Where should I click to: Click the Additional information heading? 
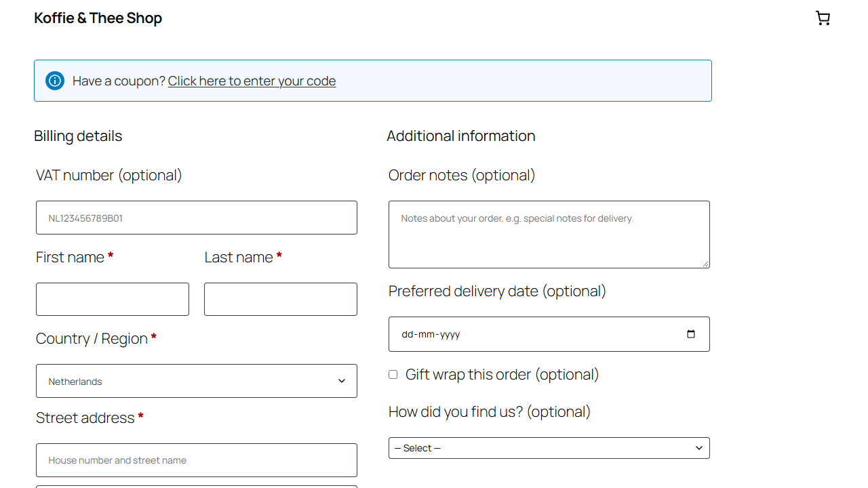pos(461,136)
